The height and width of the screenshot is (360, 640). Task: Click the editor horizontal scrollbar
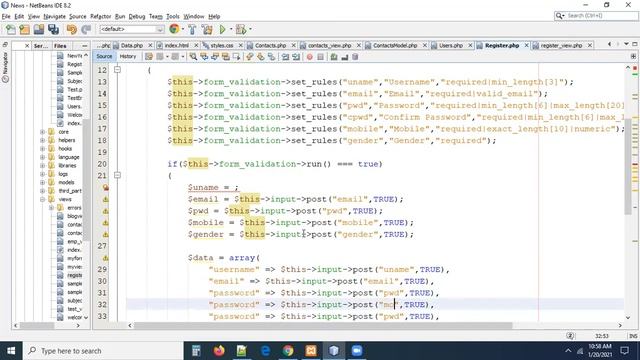(x=322, y=325)
